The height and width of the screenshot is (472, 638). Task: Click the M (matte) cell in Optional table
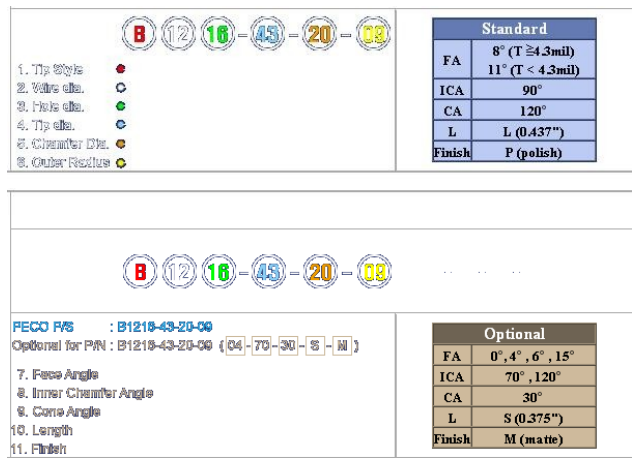click(534, 439)
